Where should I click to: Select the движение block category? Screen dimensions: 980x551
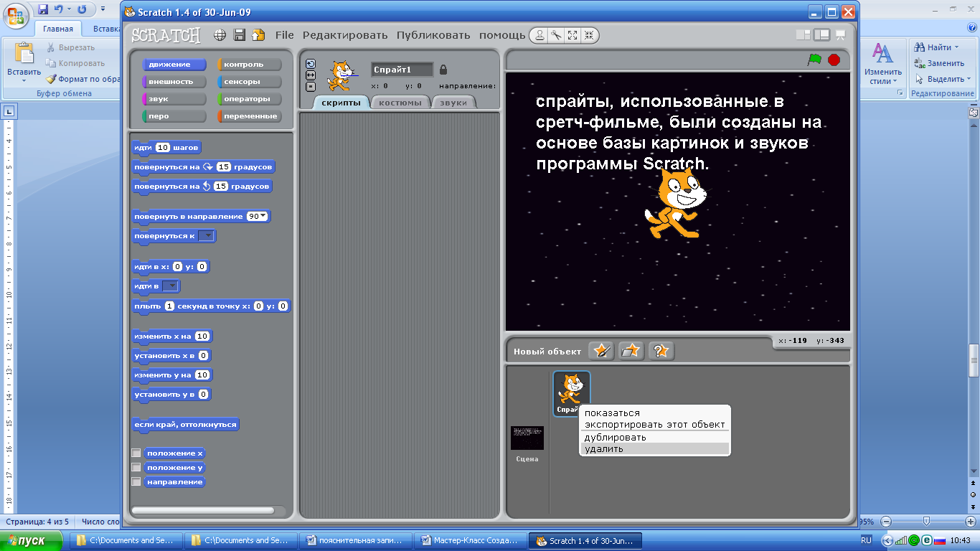click(x=174, y=65)
